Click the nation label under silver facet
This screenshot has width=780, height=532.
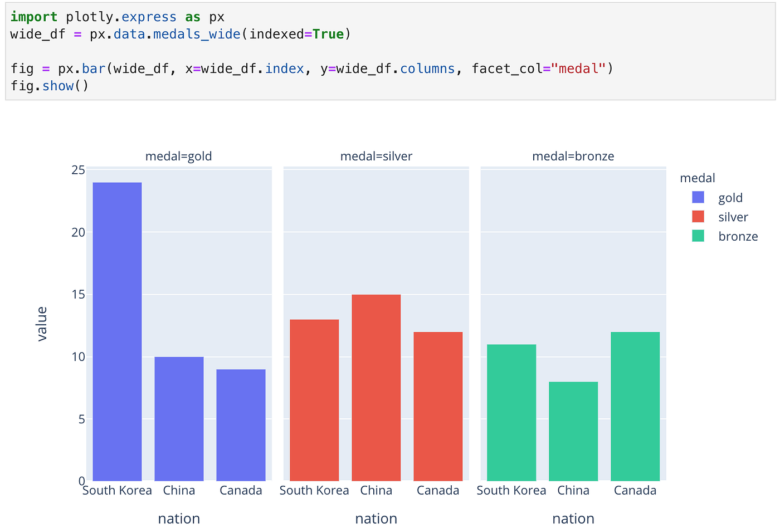376,518
